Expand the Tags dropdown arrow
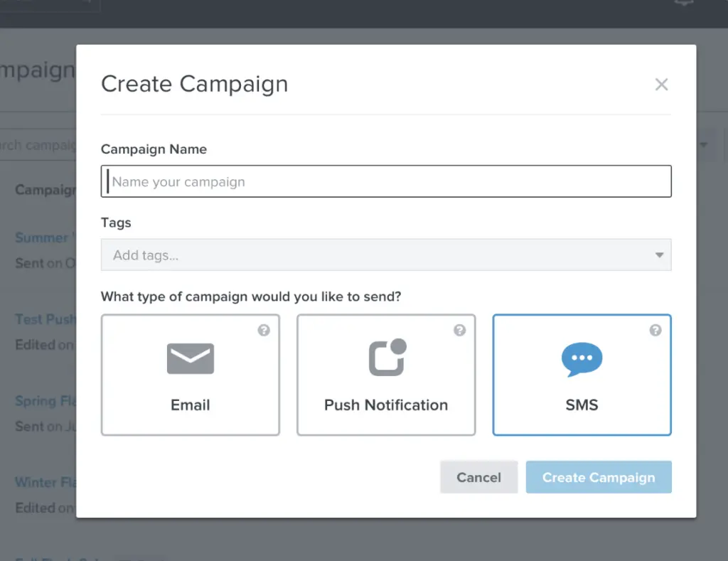The height and width of the screenshot is (561, 728). [x=659, y=255]
